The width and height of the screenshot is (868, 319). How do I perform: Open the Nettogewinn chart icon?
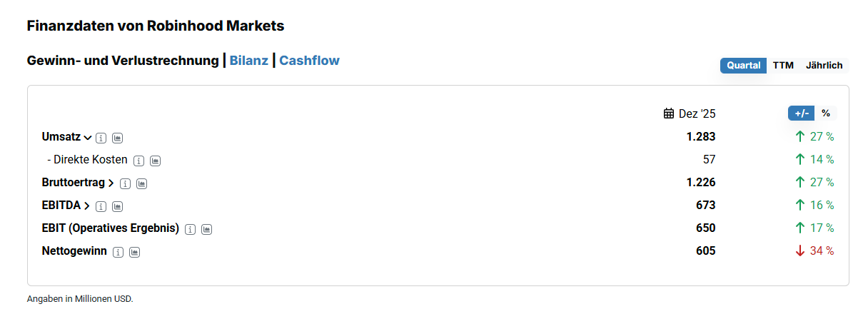134,252
